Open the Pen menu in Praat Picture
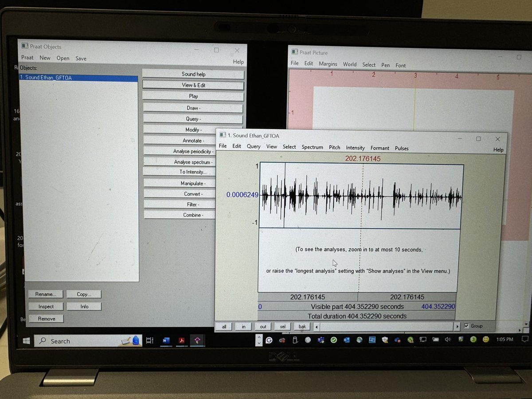 click(x=386, y=65)
